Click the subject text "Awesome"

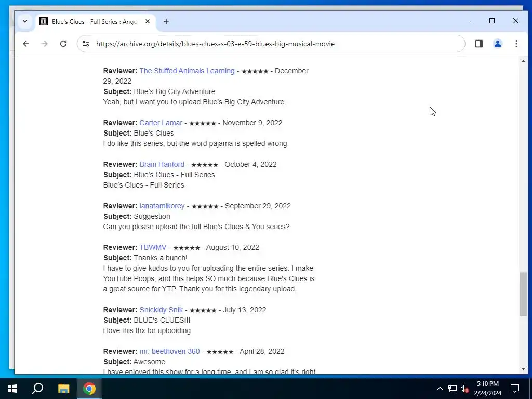point(149,362)
